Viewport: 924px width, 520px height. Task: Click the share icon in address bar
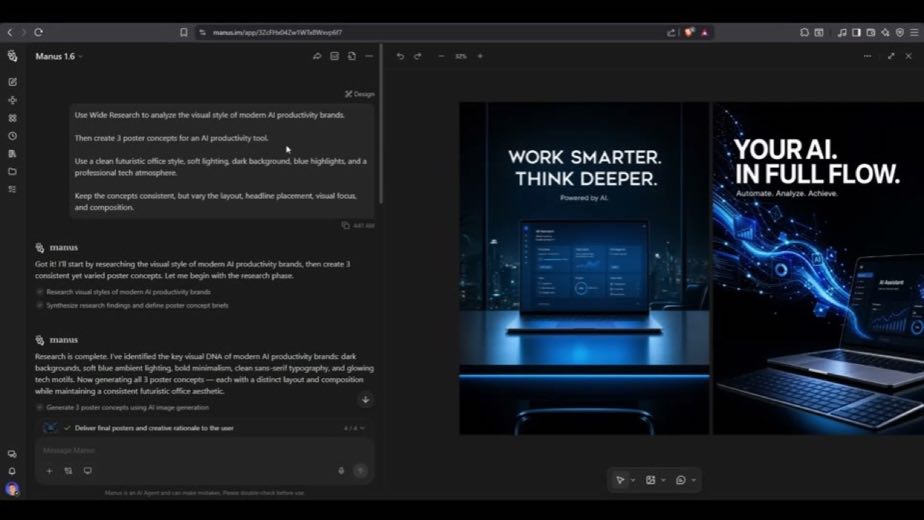pyautogui.click(x=671, y=32)
